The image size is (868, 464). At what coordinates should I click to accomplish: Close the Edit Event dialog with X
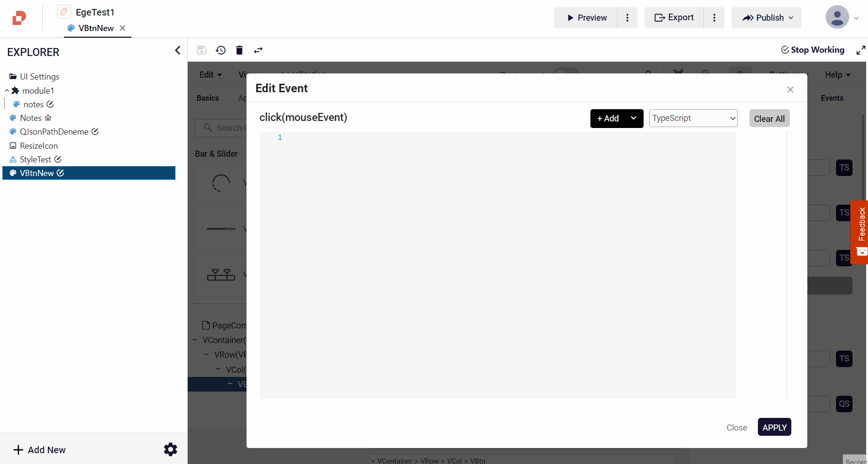[x=790, y=89]
